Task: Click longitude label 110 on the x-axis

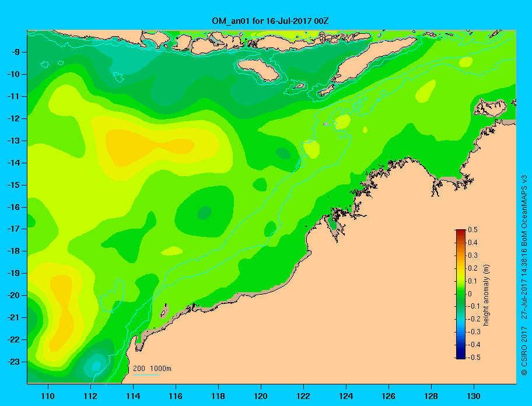Action: tap(48, 396)
